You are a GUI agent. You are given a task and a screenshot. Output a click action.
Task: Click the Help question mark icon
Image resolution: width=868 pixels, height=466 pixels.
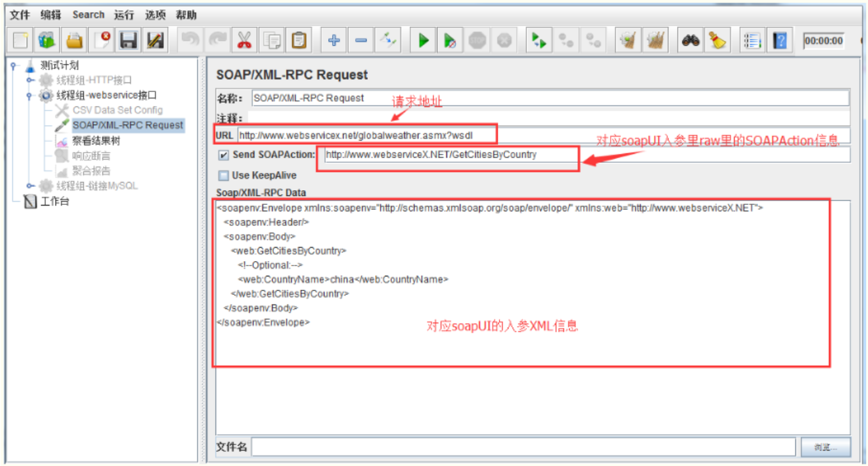click(x=779, y=41)
